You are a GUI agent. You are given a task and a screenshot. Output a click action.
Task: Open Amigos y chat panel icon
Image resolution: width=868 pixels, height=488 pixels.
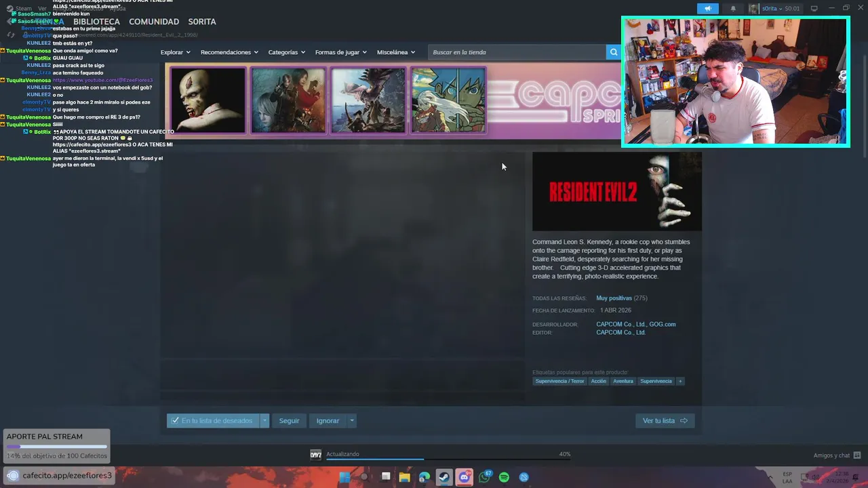click(857, 455)
